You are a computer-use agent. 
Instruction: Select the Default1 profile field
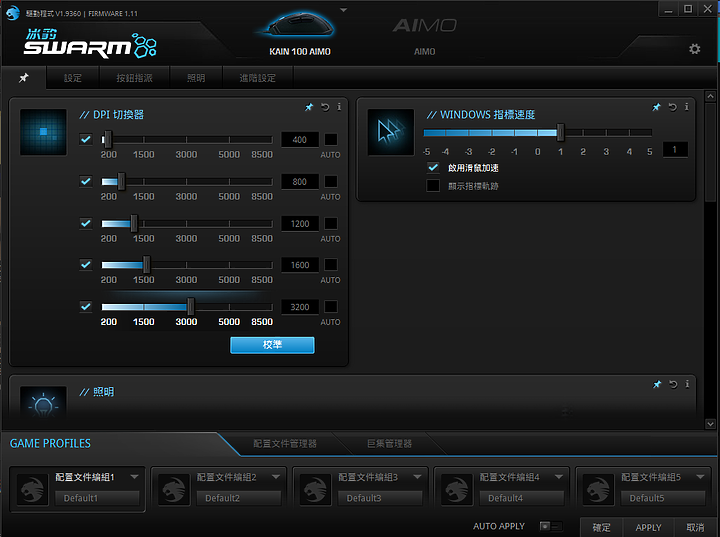pyautogui.click(x=97, y=498)
